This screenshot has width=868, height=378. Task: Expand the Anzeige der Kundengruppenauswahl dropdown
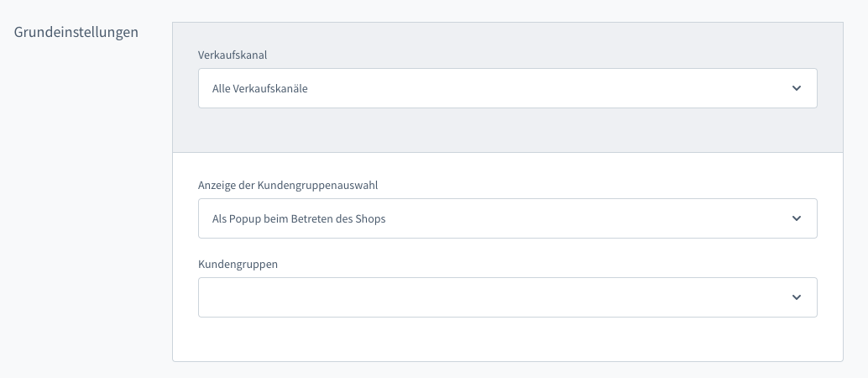pyautogui.click(x=507, y=218)
